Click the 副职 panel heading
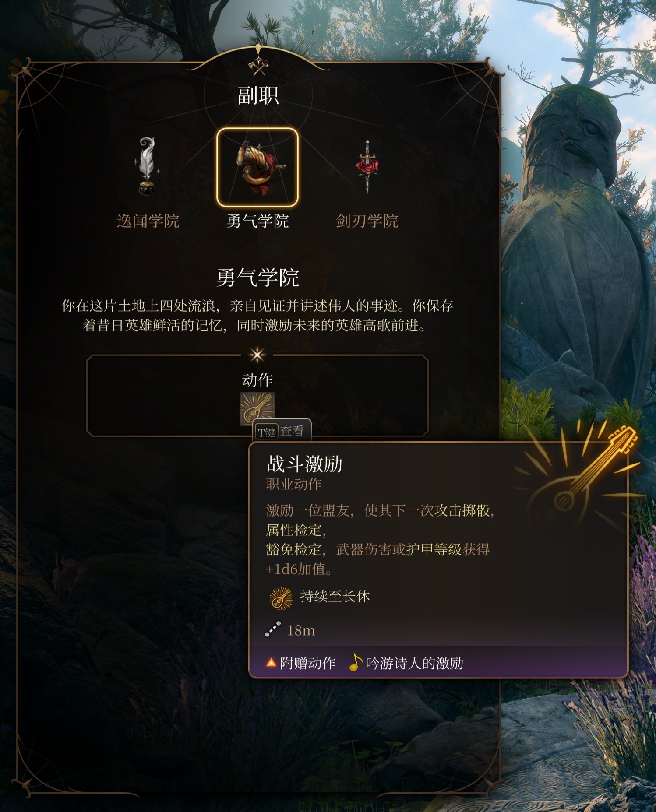This screenshot has width=656, height=812. pos(258,95)
